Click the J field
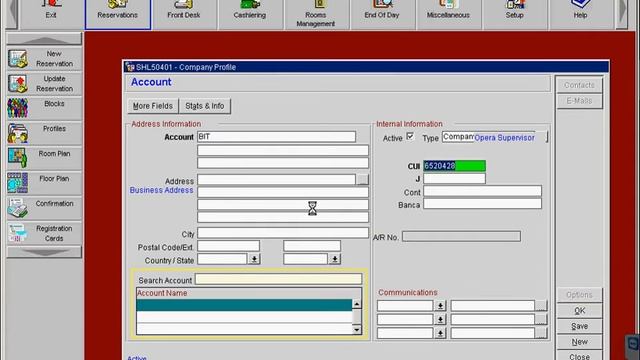This screenshot has height=360, width=640. tap(454, 178)
